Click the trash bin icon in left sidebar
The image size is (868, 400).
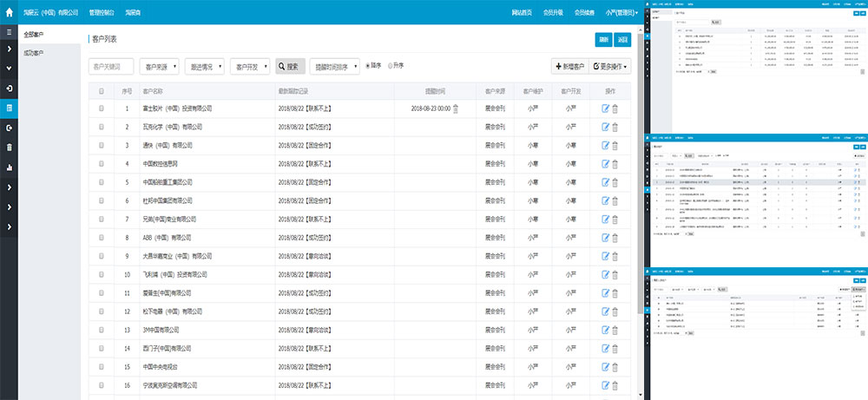click(x=9, y=148)
